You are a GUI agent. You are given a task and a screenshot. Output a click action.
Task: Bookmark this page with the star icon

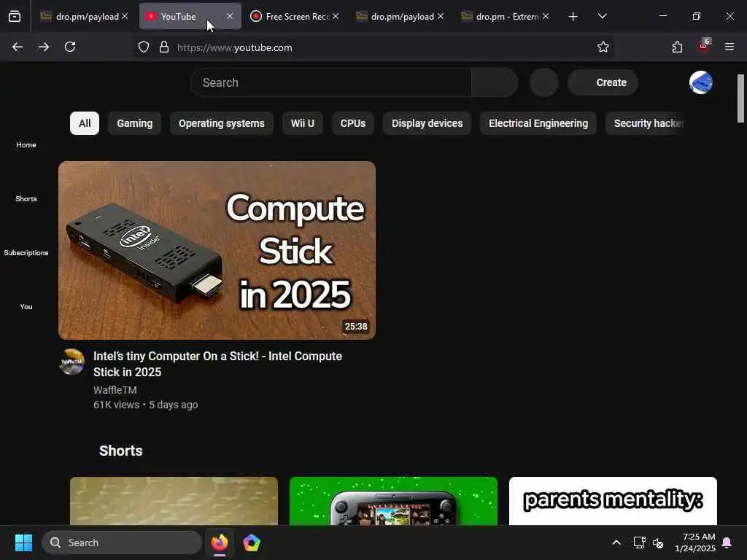tap(603, 47)
